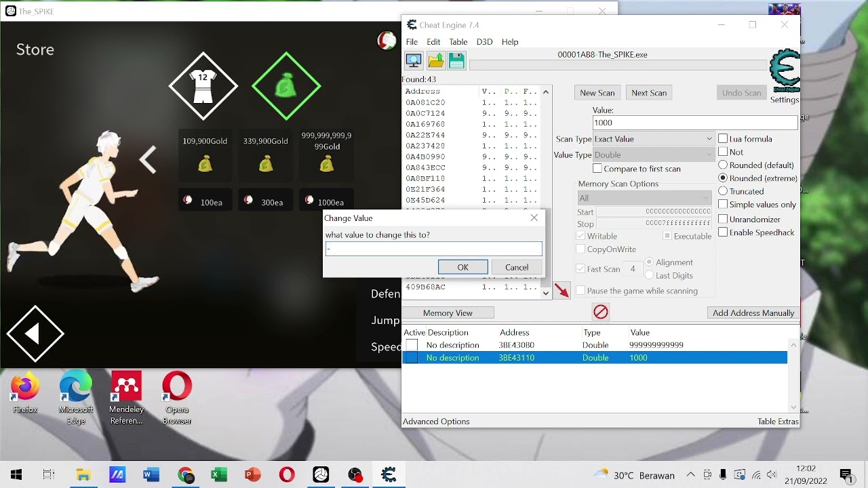
Task: Click the left arrow beside gold packs
Action: pos(148,160)
